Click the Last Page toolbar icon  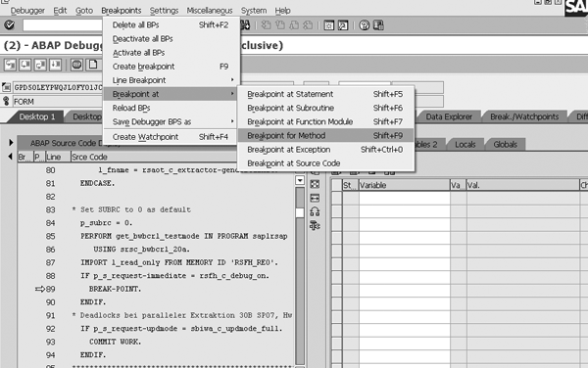click(308, 25)
